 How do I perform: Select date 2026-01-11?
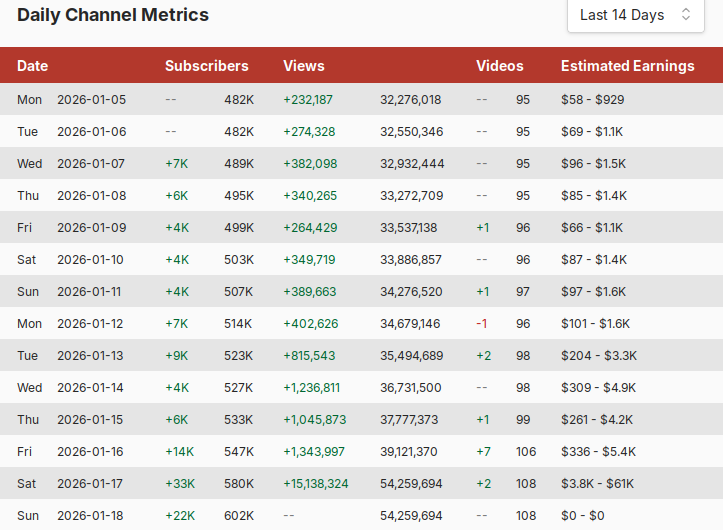tap(89, 292)
